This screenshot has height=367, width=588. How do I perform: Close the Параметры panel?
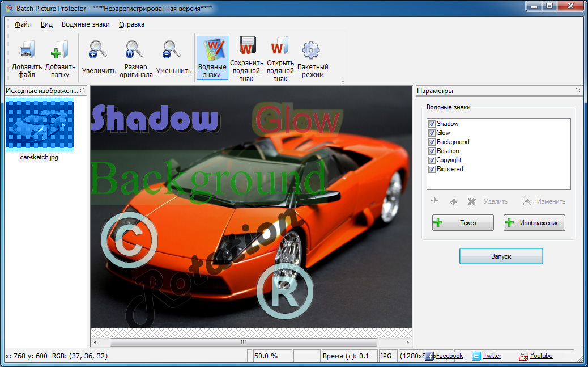tap(578, 91)
